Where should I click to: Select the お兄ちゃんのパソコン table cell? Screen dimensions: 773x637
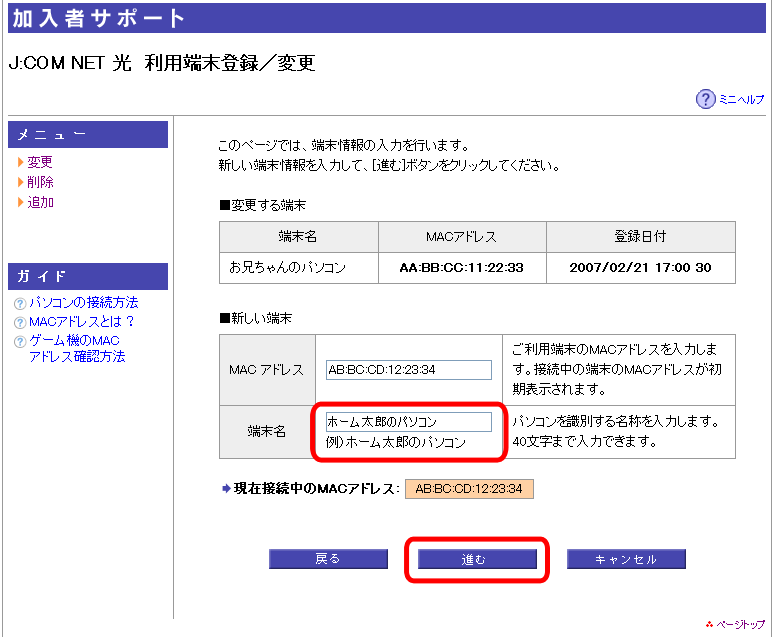[x=299, y=268]
